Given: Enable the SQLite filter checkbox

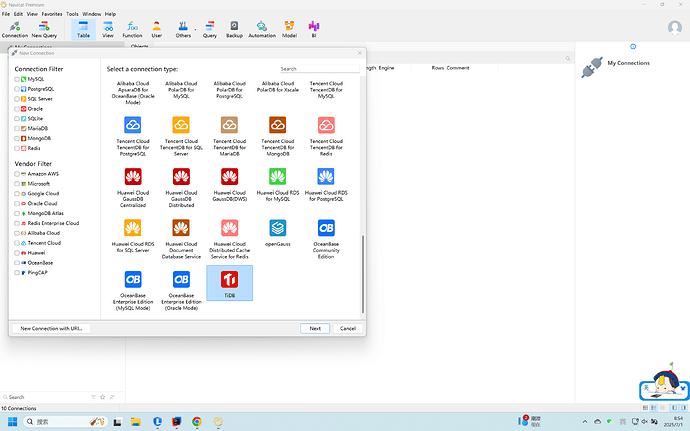Looking at the screenshot, I should 17,119.
